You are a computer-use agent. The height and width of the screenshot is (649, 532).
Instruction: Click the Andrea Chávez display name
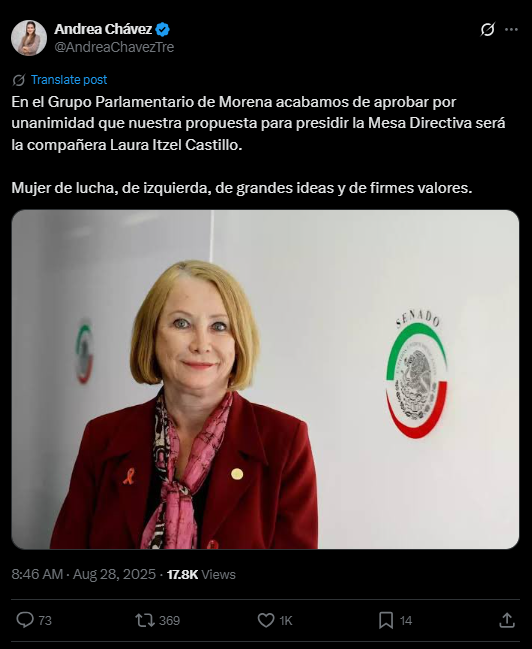[x=103, y=29]
